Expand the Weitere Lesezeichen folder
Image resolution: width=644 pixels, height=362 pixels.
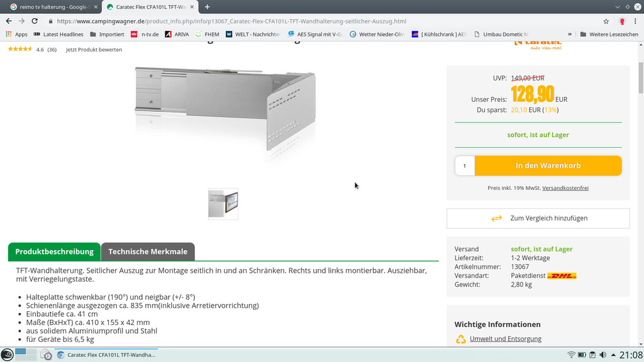pyautogui.click(x=609, y=34)
